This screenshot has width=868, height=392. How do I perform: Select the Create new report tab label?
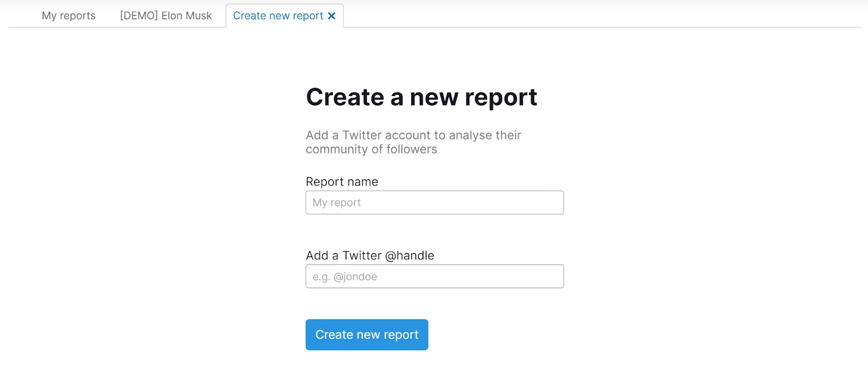(x=278, y=16)
